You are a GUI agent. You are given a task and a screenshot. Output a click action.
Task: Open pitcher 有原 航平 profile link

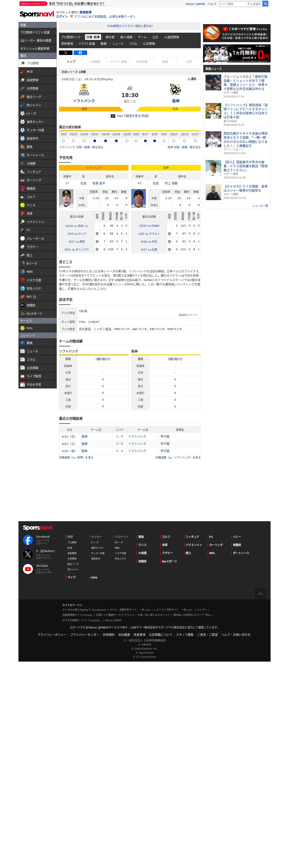point(99,183)
